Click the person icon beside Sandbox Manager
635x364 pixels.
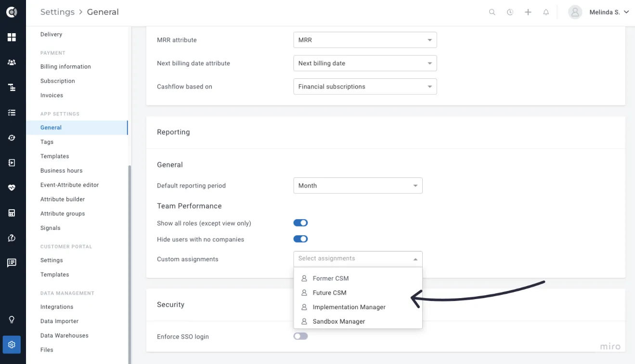point(304,321)
